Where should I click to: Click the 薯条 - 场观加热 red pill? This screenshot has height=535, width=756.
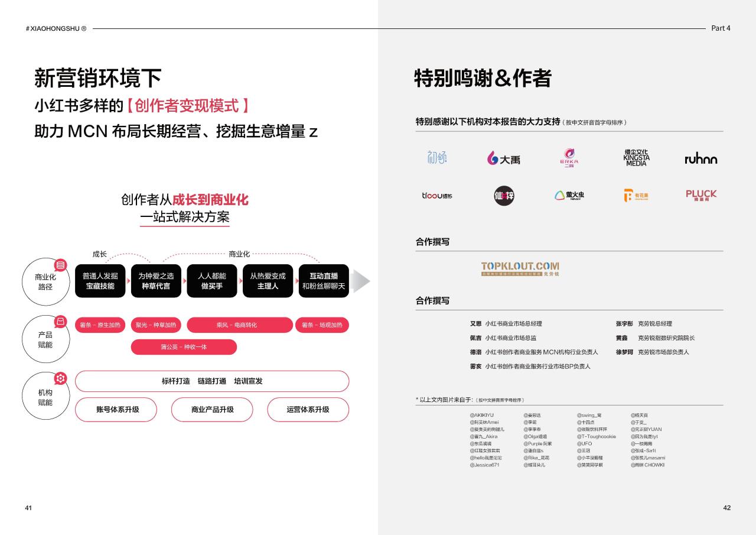pyautogui.click(x=322, y=325)
